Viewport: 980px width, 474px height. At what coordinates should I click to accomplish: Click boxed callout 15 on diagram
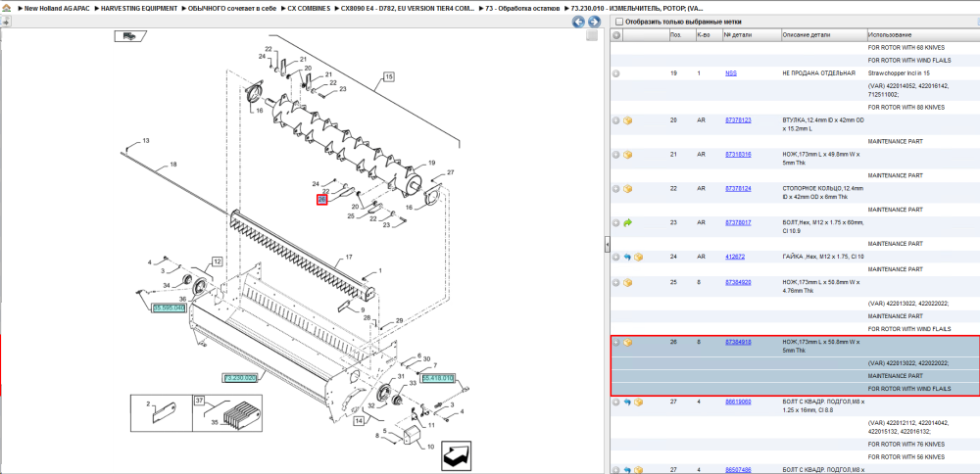tap(388, 76)
